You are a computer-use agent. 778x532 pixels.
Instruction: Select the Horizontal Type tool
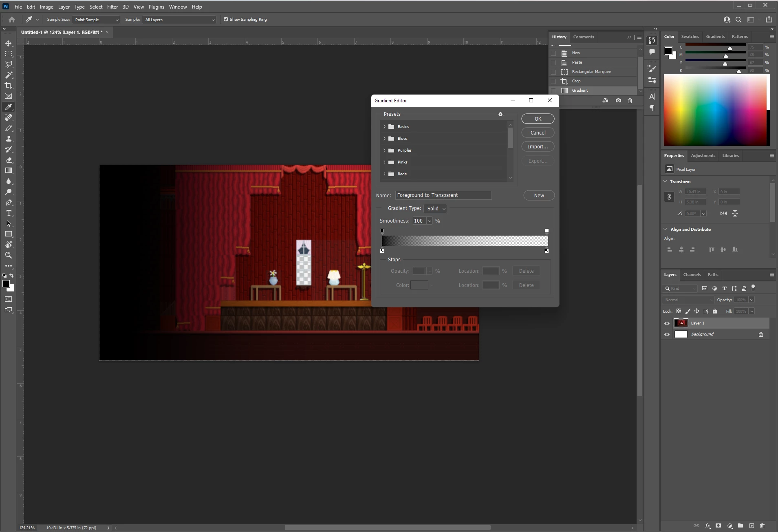click(9, 213)
